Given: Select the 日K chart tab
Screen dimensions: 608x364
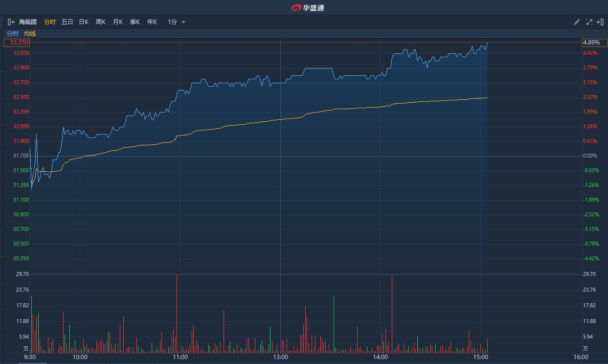Looking at the screenshot, I should (84, 22).
